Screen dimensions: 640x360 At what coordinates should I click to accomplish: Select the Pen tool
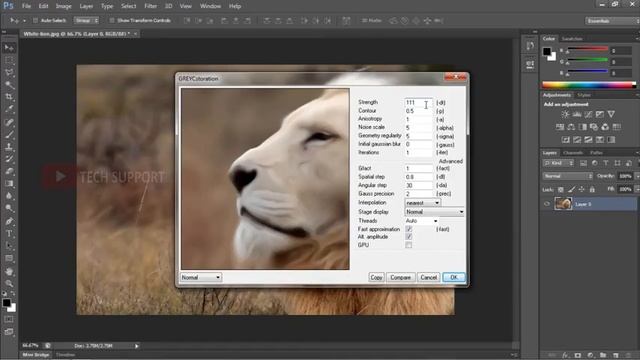pos(9,221)
